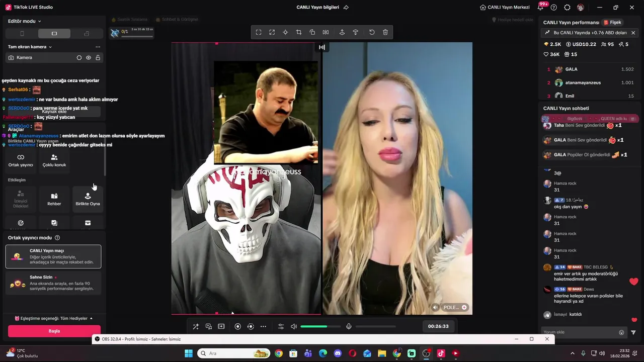
Task: Open the audio mixer settings icon
Action: click(281, 326)
